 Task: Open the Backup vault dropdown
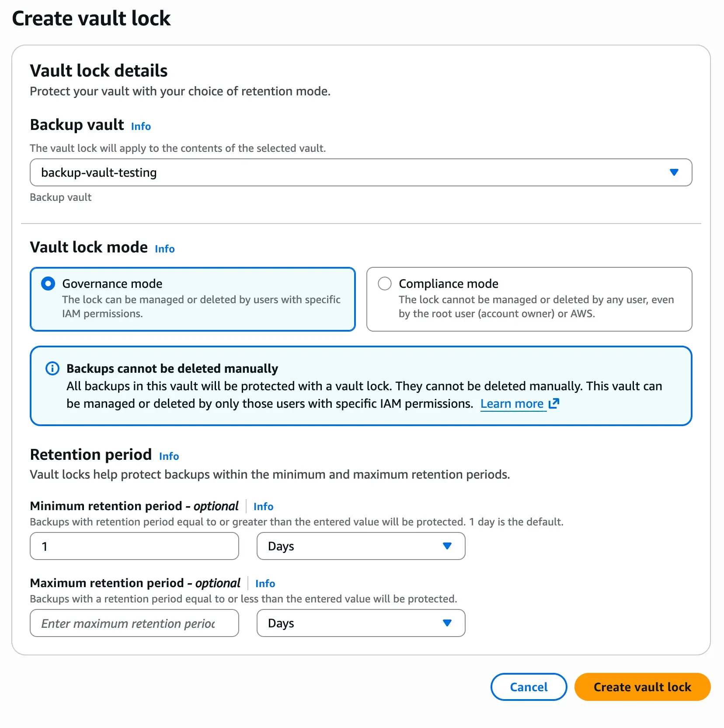pos(360,172)
